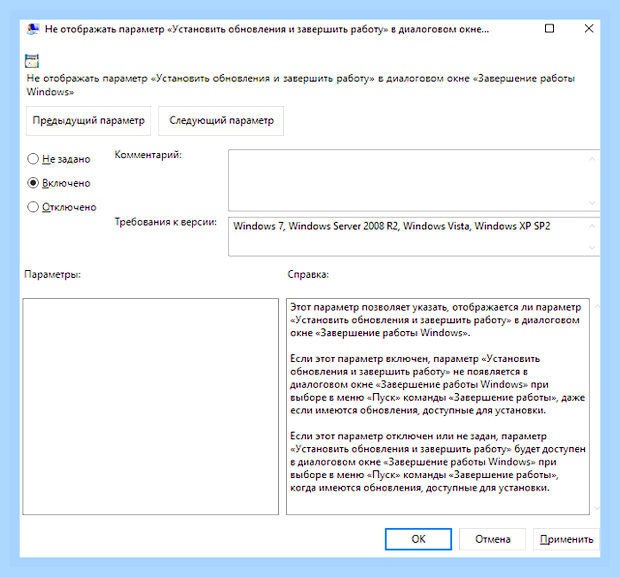Click up arrow in version requirements box
Image resolution: width=620 pixels, height=577 pixels.
coord(592,226)
